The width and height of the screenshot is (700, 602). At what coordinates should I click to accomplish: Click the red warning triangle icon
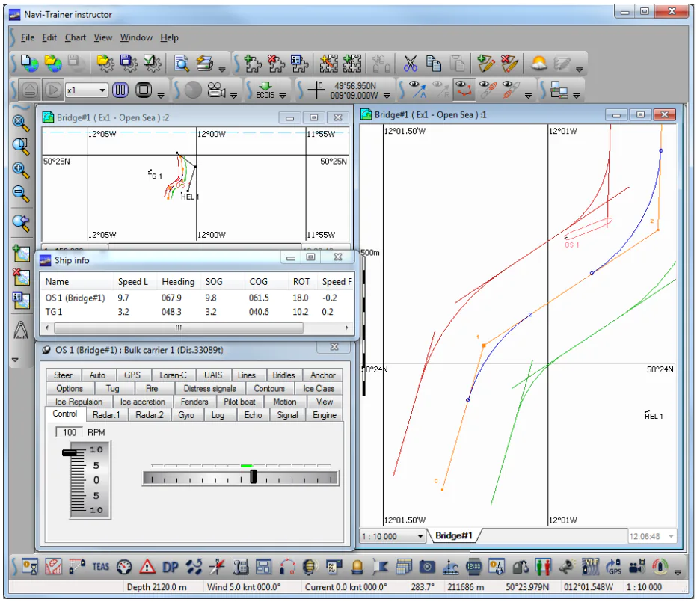tap(147, 567)
